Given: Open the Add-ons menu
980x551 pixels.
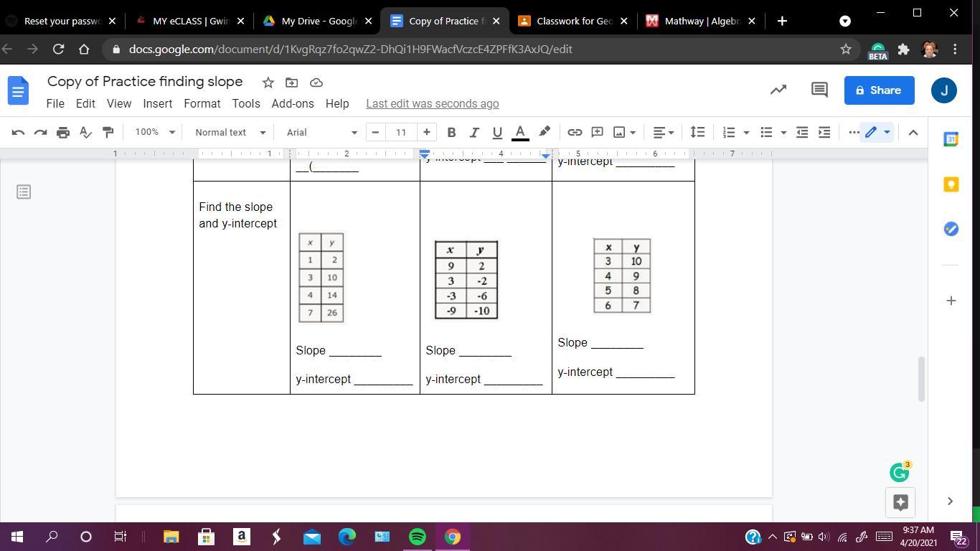Looking at the screenshot, I should [293, 103].
